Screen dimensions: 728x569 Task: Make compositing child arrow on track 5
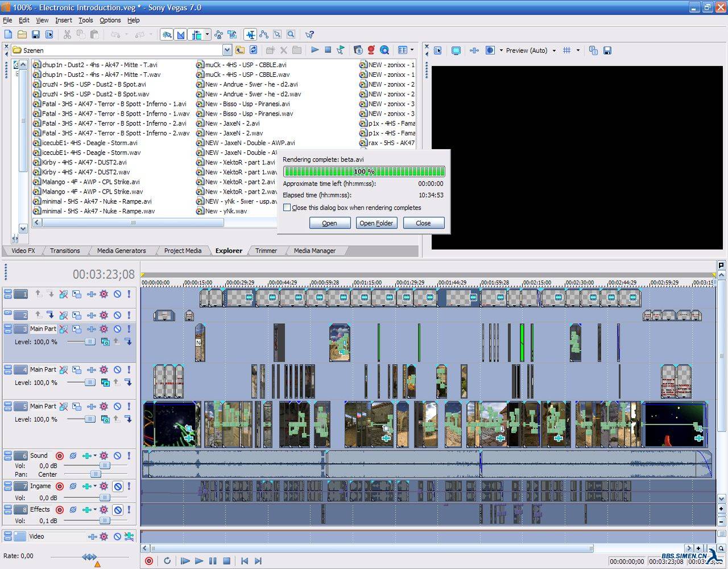coord(129,419)
